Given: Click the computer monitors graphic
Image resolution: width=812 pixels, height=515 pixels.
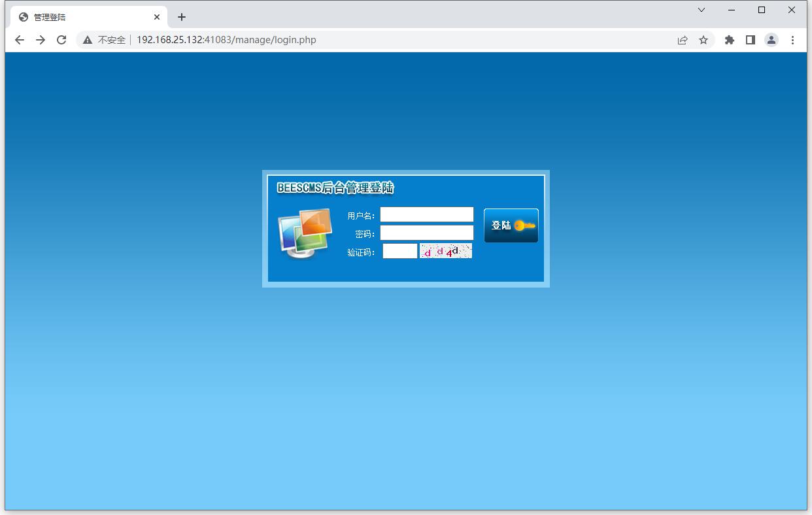Looking at the screenshot, I should point(305,233).
